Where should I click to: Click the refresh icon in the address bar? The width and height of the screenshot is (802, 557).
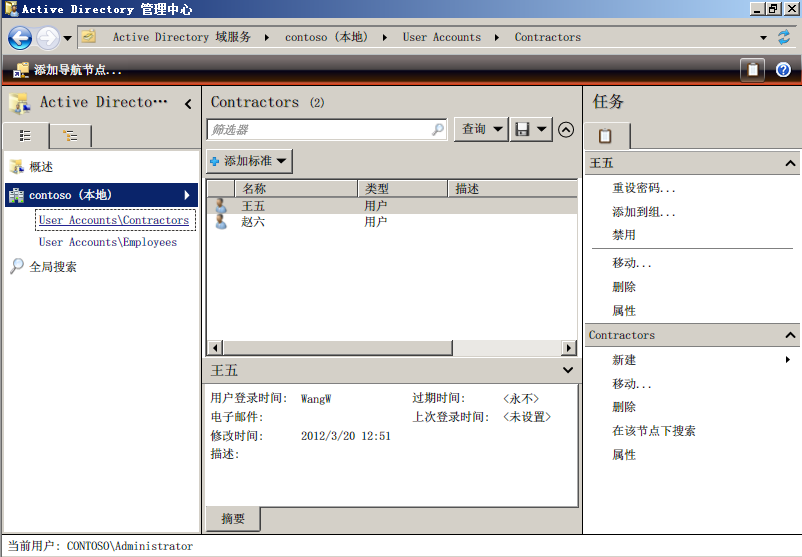click(784, 37)
